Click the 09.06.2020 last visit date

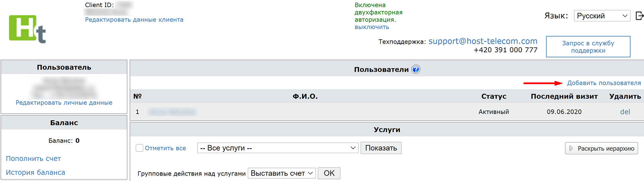tap(564, 112)
